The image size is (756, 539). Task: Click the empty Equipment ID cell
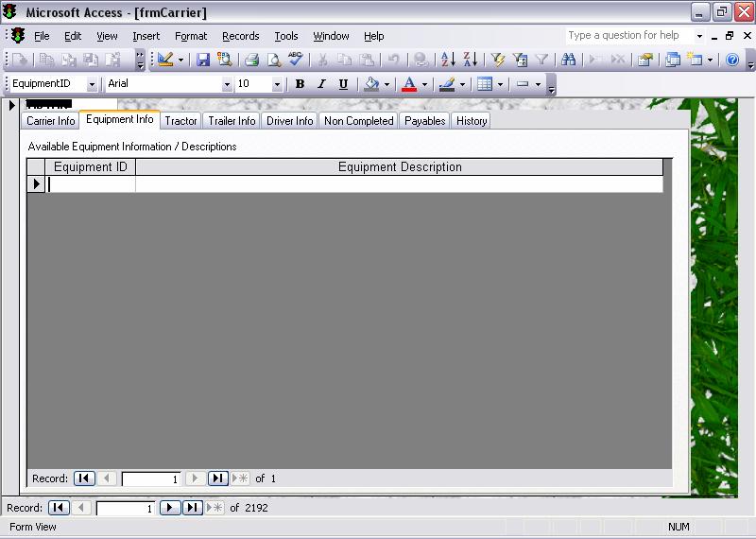pyautogui.click(x=92, y=184)
